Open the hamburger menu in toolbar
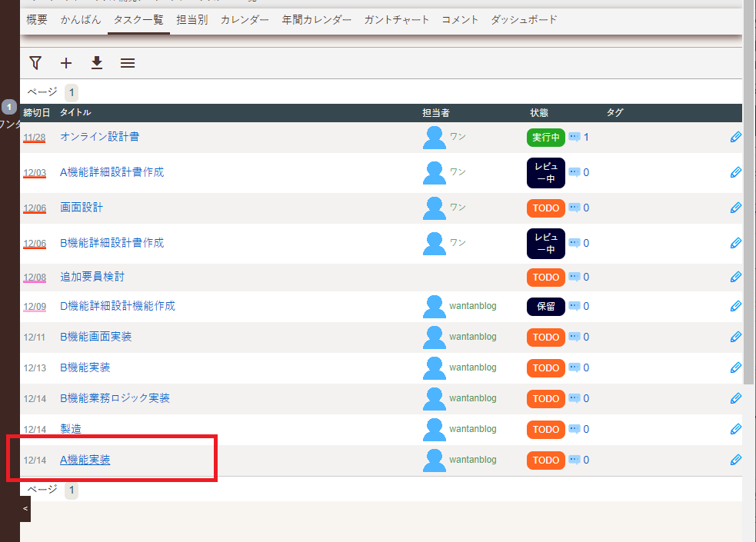756x542 pixels. tap(128, 62)
